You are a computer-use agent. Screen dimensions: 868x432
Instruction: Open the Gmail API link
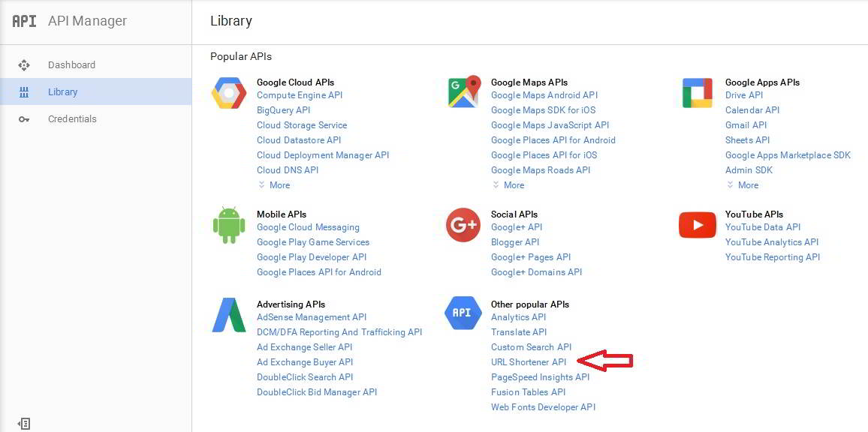click(746, 125)
